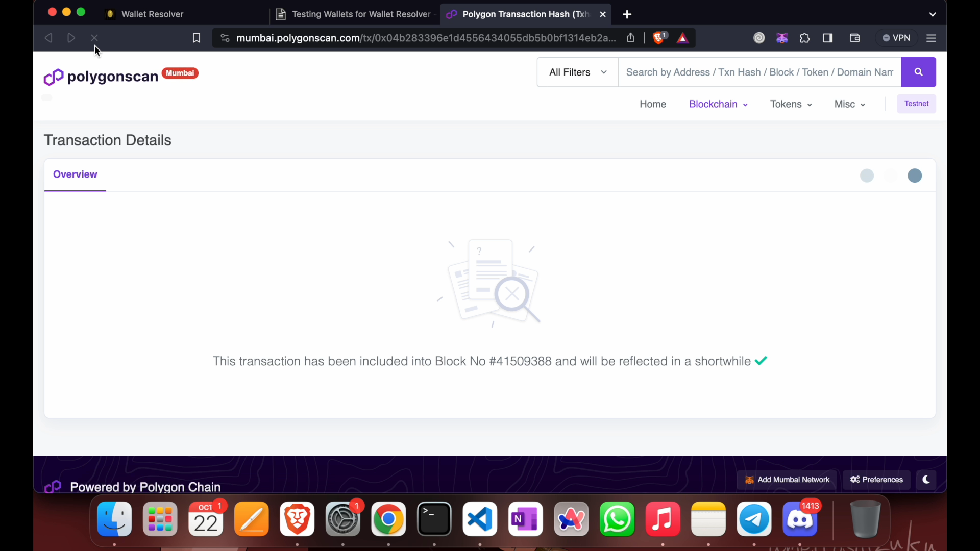Stop page loading with the X button

(94, 38)
